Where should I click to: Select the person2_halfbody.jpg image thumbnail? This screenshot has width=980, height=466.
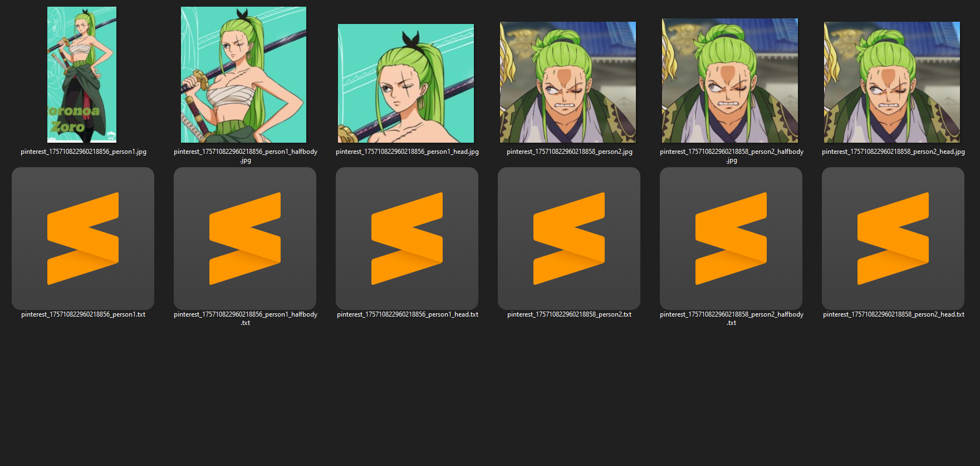tap(730, 80)
